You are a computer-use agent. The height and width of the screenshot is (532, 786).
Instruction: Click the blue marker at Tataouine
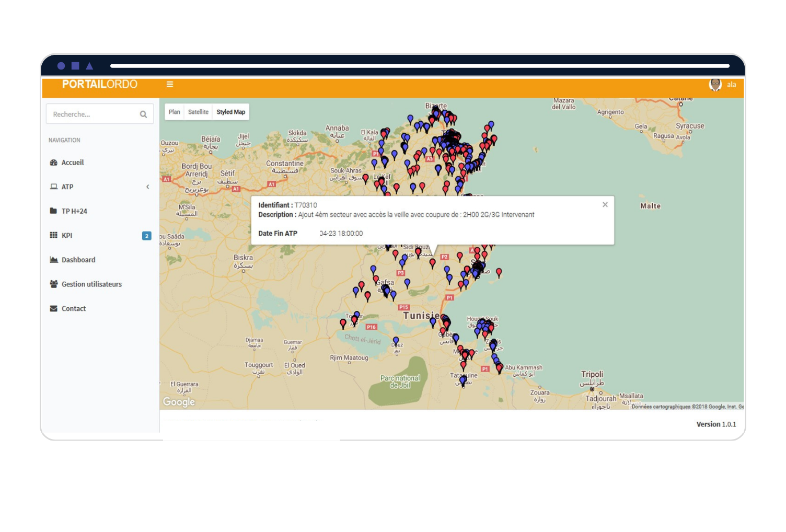(462, 381)
